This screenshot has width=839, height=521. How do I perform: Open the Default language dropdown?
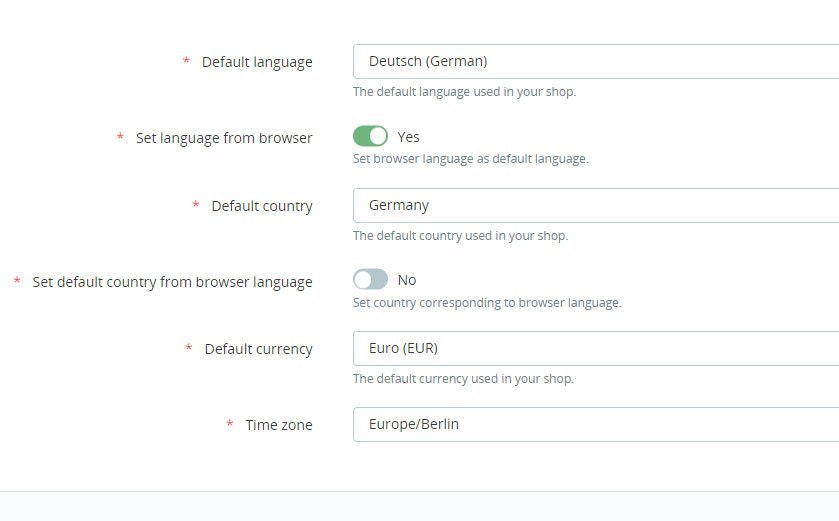pyautogui.click(x=596, y=62)
